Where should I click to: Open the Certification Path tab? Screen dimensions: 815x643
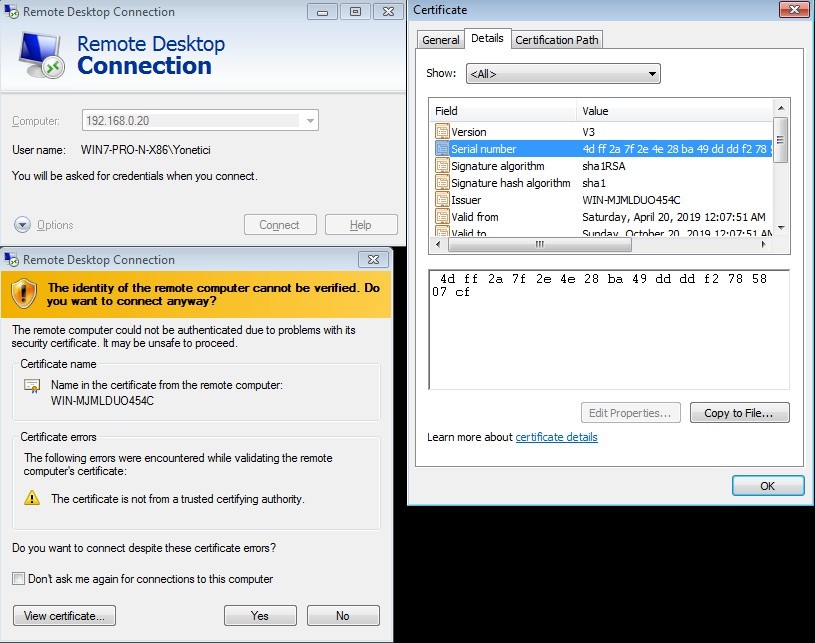tap(557, 40)
